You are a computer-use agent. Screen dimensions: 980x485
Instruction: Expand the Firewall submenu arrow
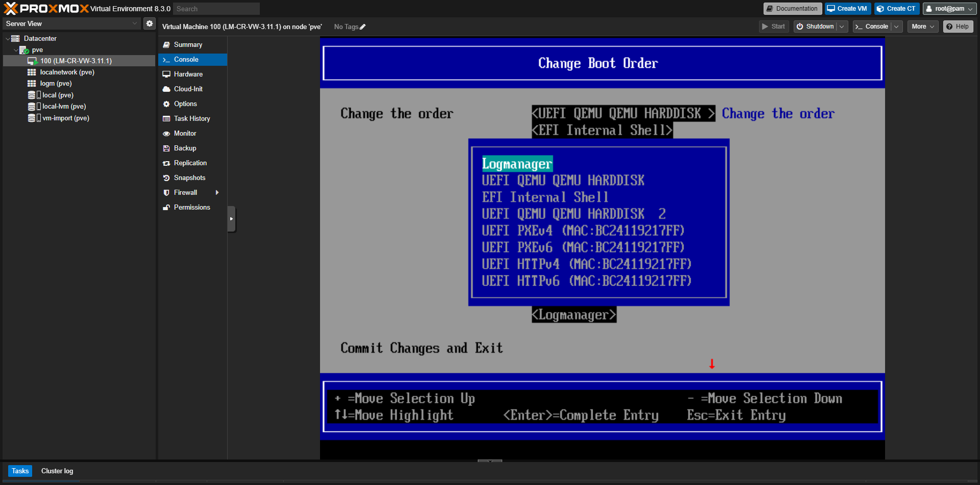coord(217,193)
